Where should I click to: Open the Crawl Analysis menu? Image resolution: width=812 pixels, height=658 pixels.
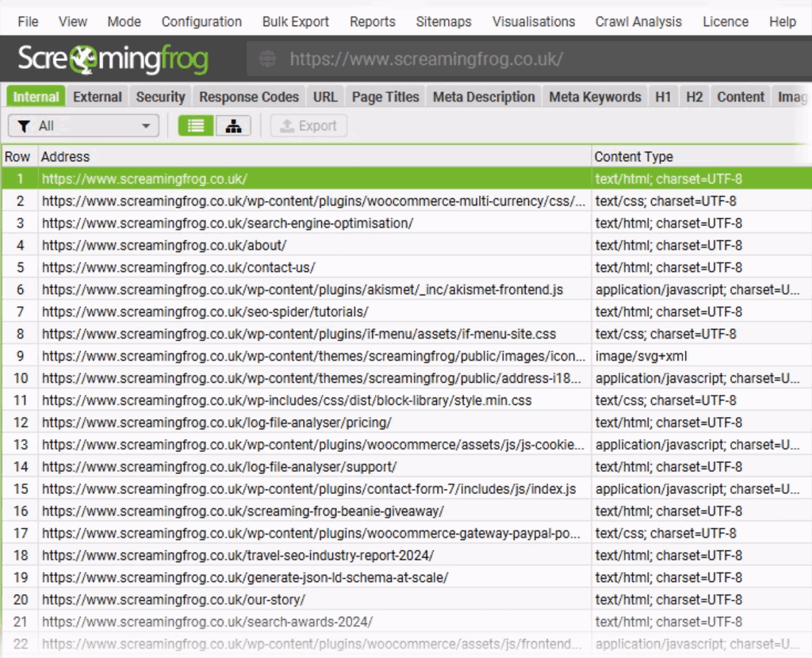pos(638,21)
